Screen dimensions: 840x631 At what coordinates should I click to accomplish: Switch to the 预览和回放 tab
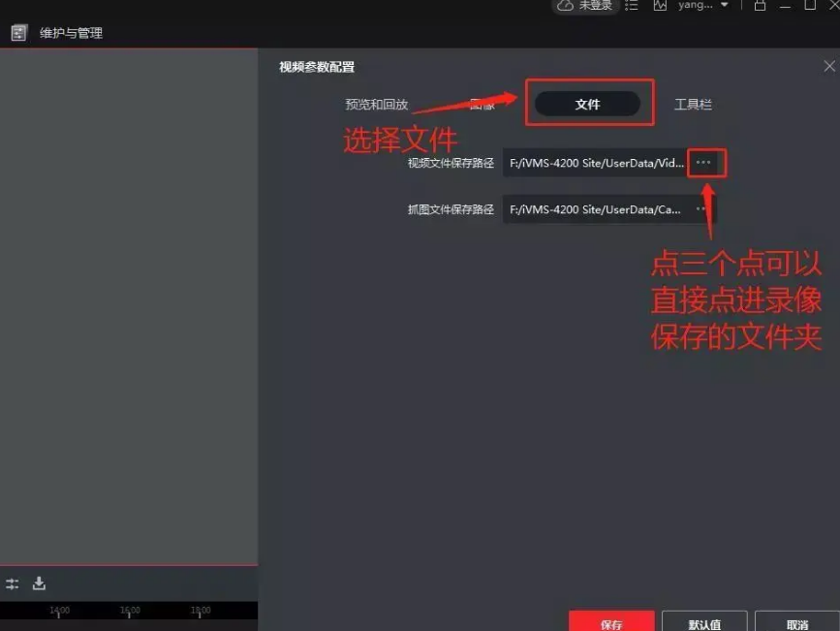377,105
